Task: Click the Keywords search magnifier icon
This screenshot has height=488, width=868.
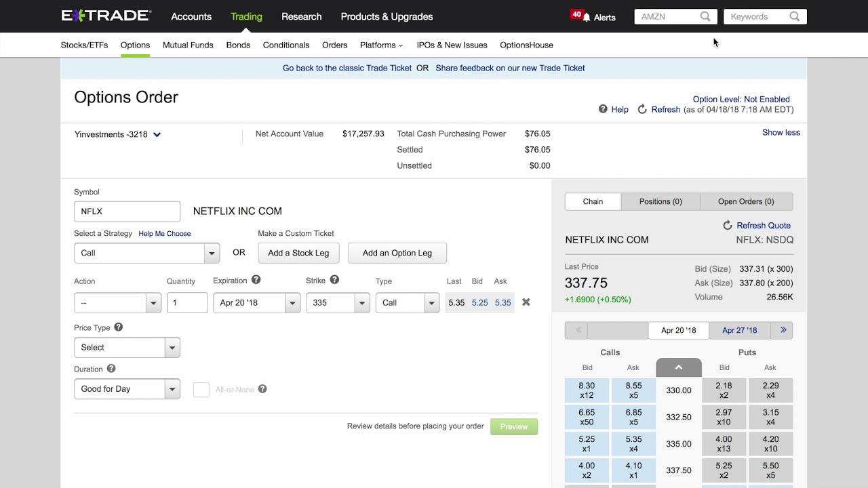Action: tap(795, 16)
